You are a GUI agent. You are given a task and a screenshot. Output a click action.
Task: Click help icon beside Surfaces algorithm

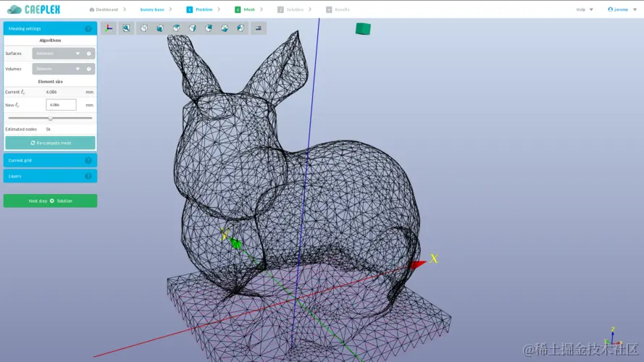click(89, 54)
